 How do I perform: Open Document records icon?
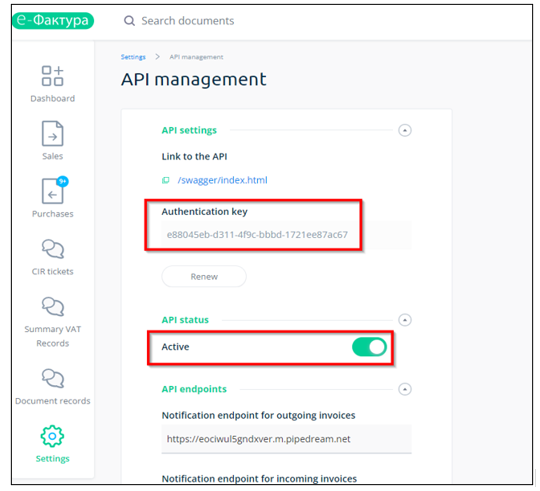click(x=53, y=378)
